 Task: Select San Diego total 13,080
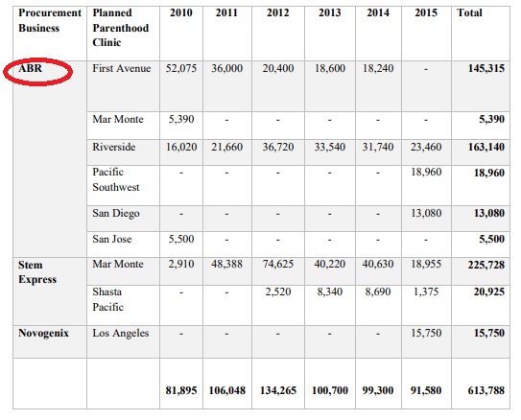click(x=488, y=213)
